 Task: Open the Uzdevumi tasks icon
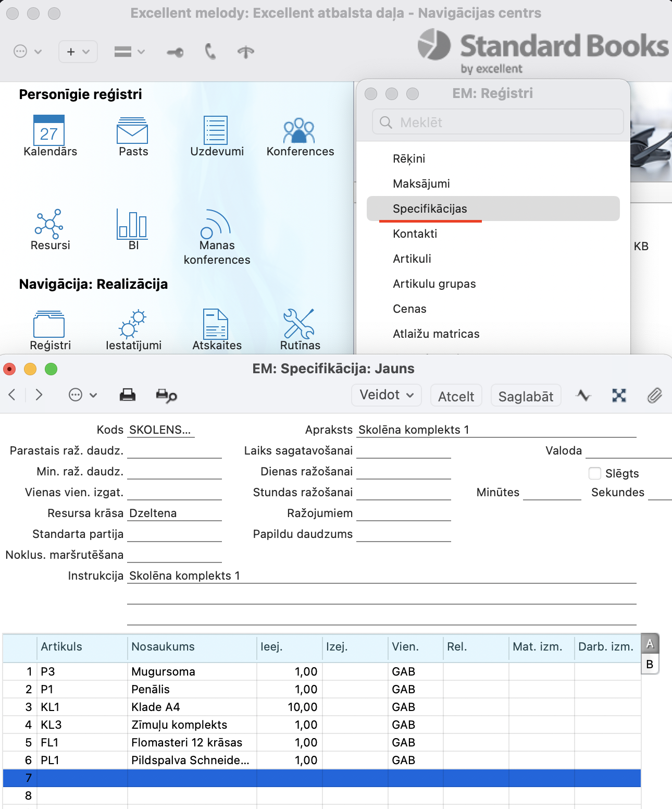pyautogui.click(x=216, y=130)
